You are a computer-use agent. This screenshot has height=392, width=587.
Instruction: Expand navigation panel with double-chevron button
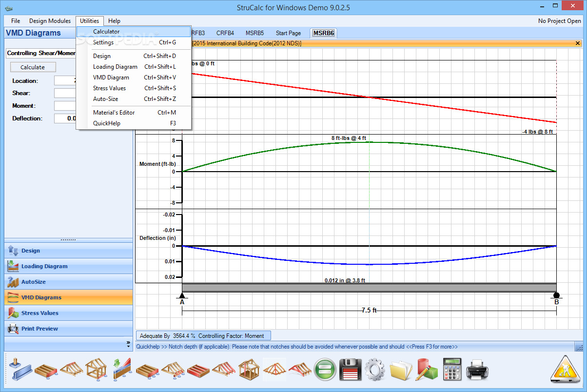tap(128, 344)
